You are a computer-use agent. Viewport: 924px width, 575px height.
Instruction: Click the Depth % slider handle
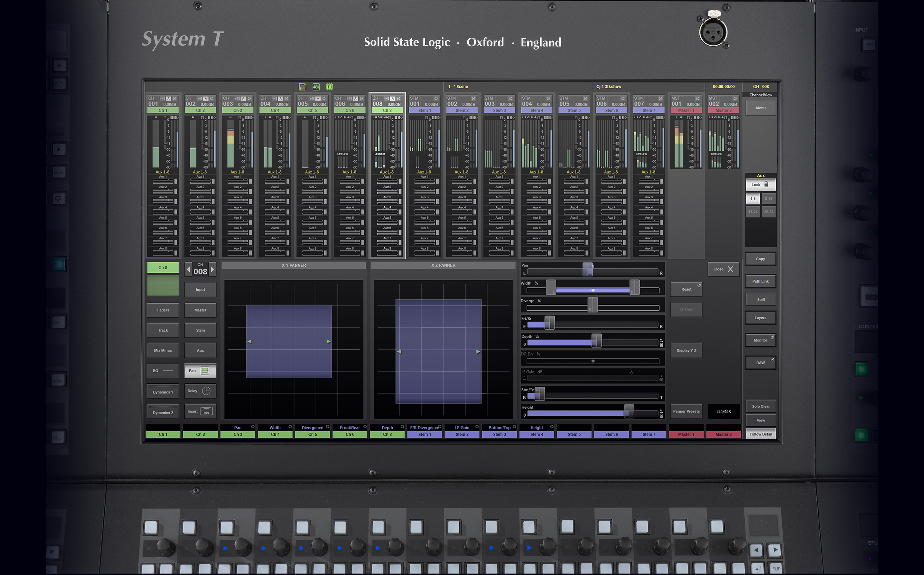click(x=596, y=340)
